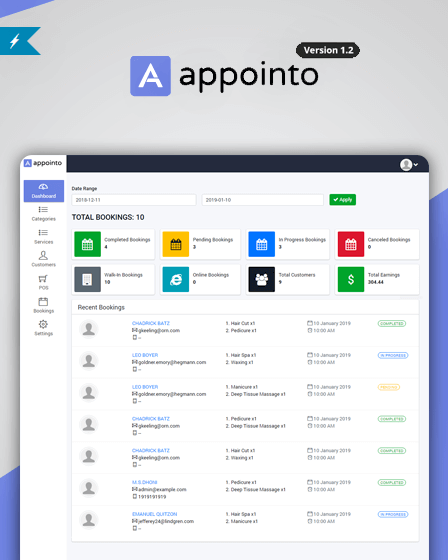Click the In Progress badge of the Leo Boyer Hair Spa booking
Image resolution: width=448 pixels, height=560 pixels.
click(x=393, y=355)
